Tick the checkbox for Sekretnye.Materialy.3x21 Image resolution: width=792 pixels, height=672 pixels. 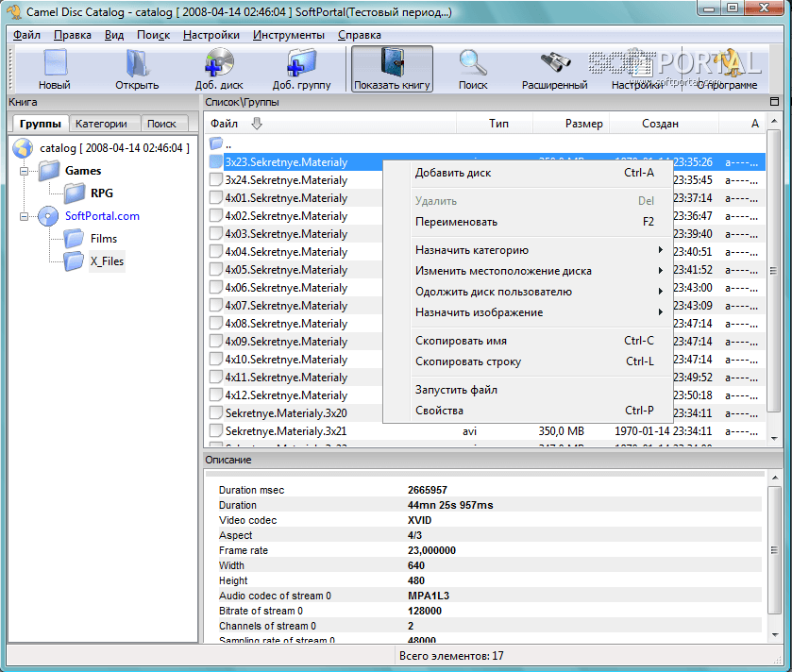tap(216, 430)
